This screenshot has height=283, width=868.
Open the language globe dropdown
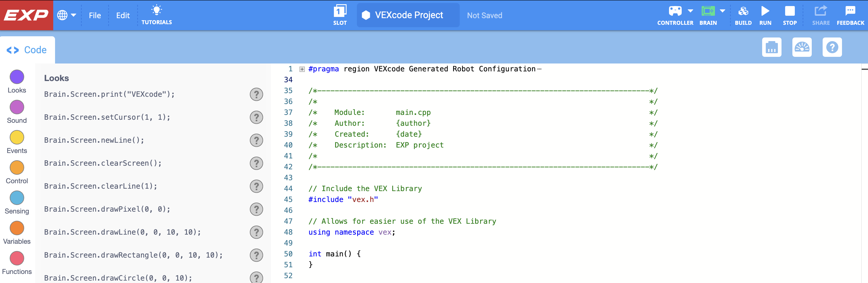click(x=67, y=15)
